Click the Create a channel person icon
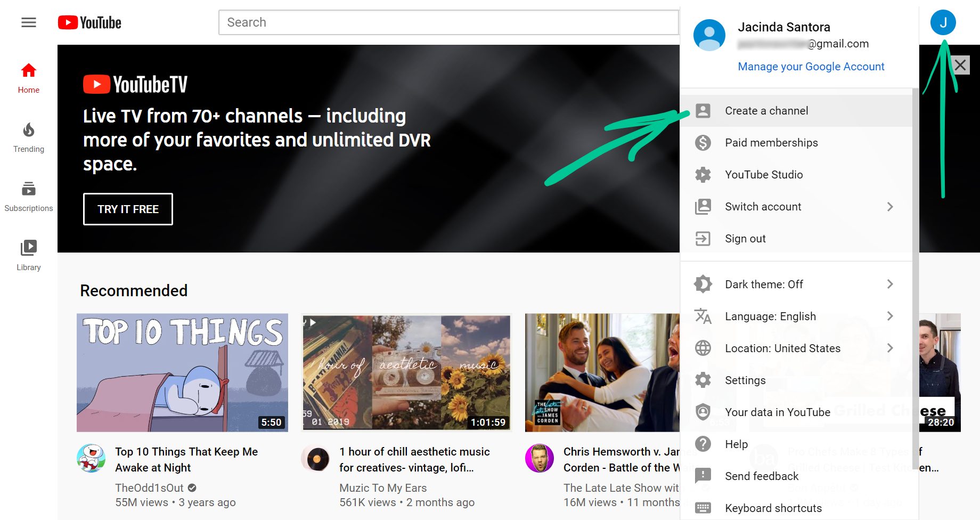 [703, 111]
